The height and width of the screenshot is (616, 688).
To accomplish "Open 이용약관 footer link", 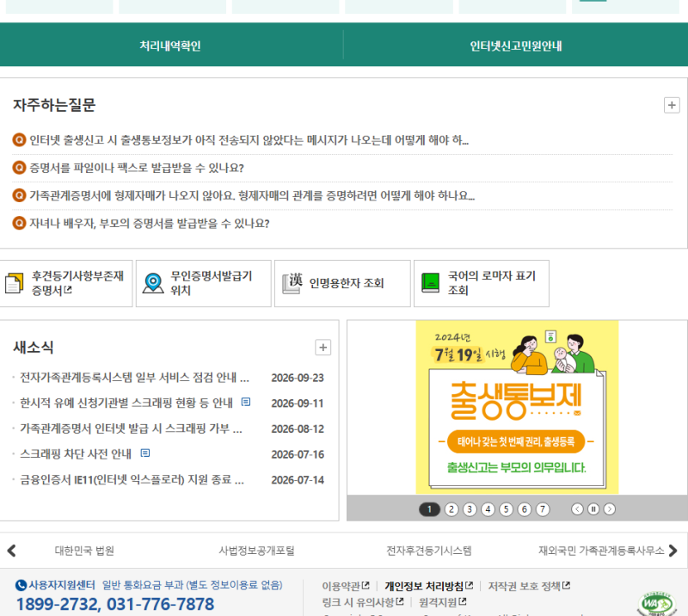I will pos(346,586).
